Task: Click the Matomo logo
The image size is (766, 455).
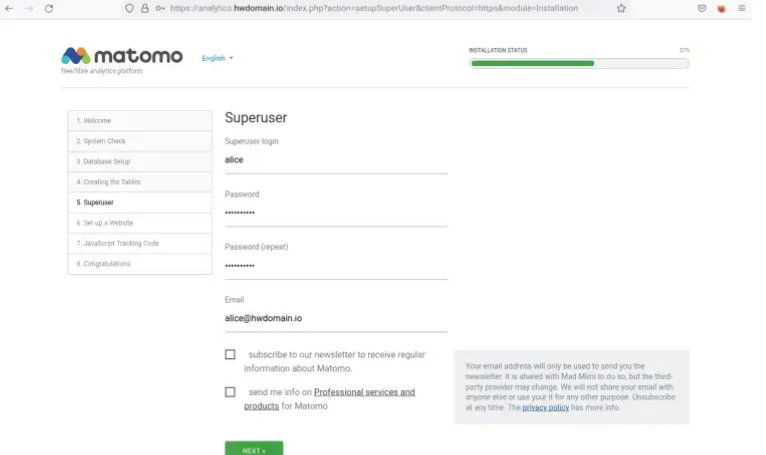Action: (x=122, y=56)
